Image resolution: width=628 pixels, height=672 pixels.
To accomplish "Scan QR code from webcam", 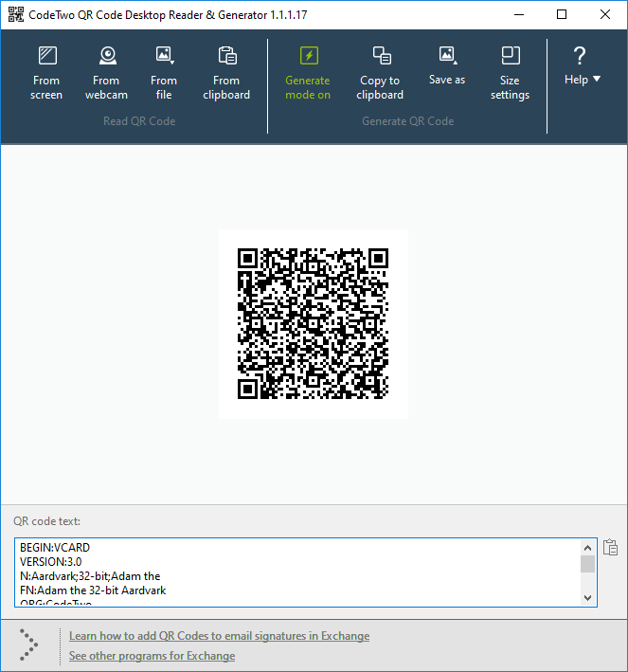I will coord(106,73).
